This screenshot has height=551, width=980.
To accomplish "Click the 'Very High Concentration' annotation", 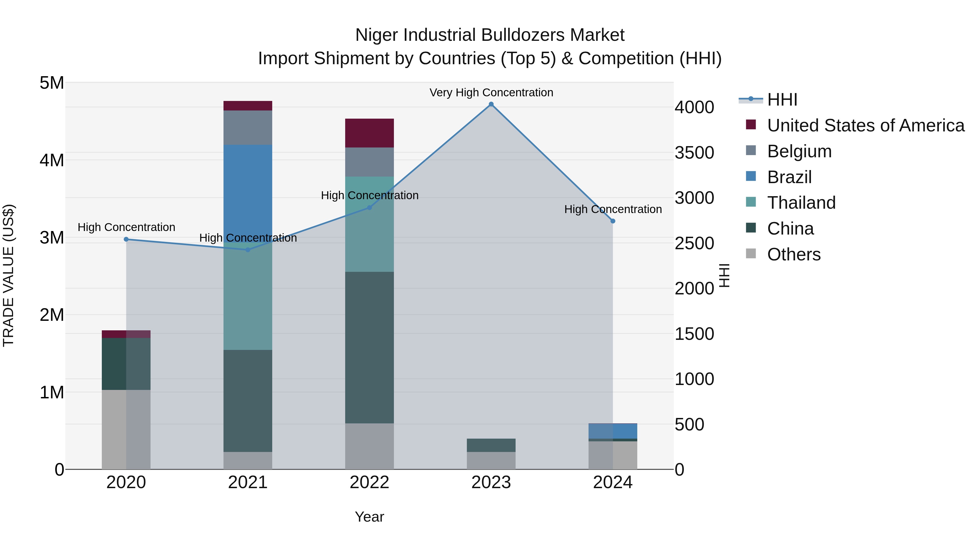I will 491,93.
